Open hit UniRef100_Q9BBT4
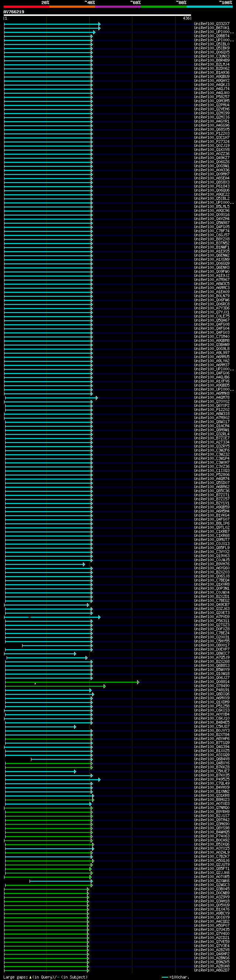Screen dimensions: 236x980 pos(212,36)
